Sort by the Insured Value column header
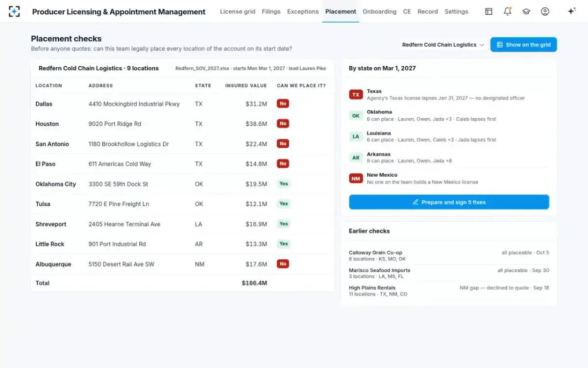 pyautogui.click(x=246, y=85)
